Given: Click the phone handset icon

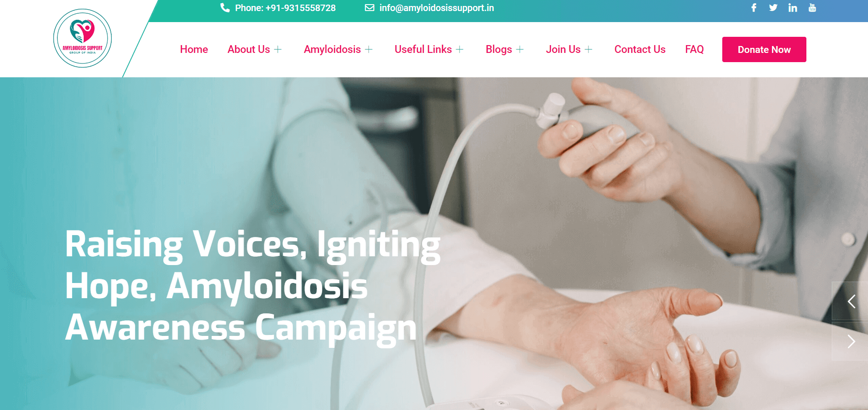Looking at the screenshot, I should (x=225, y=8).
